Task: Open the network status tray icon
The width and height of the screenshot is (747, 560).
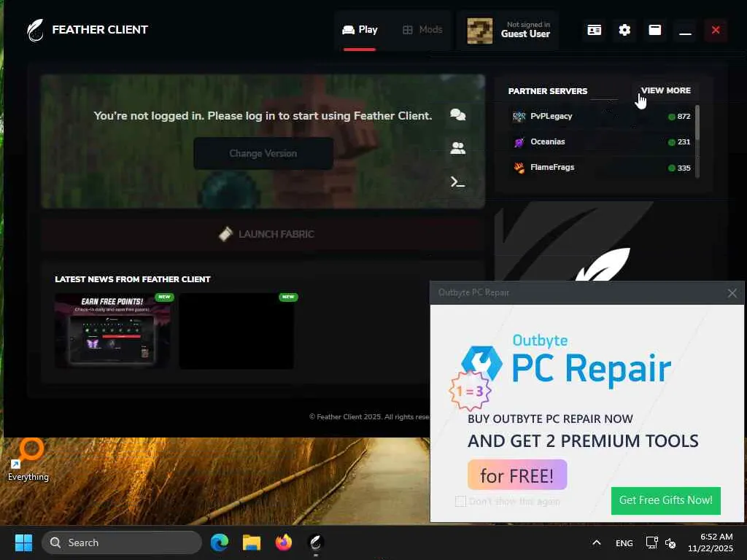Action: pyautogui.click(x=651, y=542)
